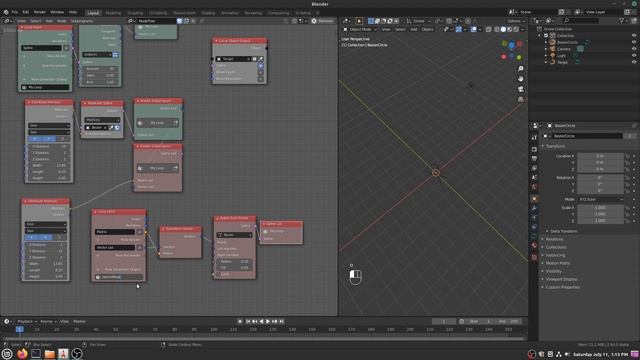Open the World properties tab
Screen dimensions: 640x360
click(534, 187)
